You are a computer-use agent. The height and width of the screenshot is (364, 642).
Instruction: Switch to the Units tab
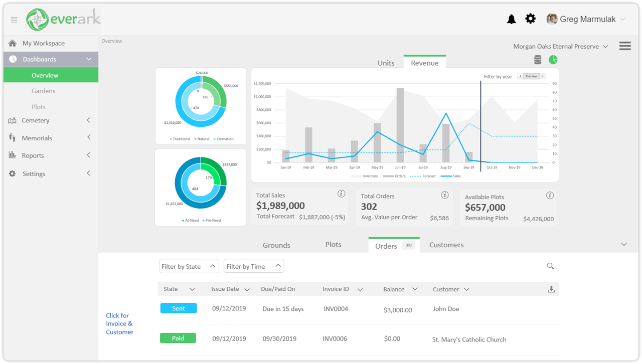pos(386,63)
